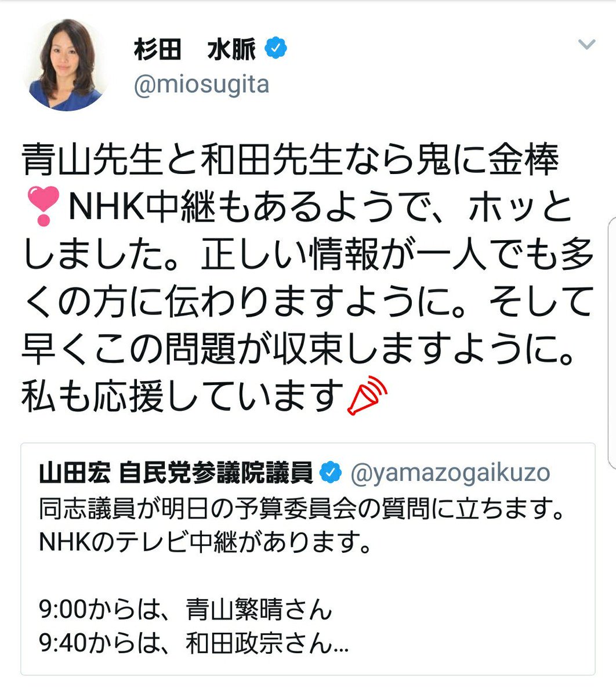
Task: Click the verified badge next to 山田宏
Action: click(x=331, y=473)
